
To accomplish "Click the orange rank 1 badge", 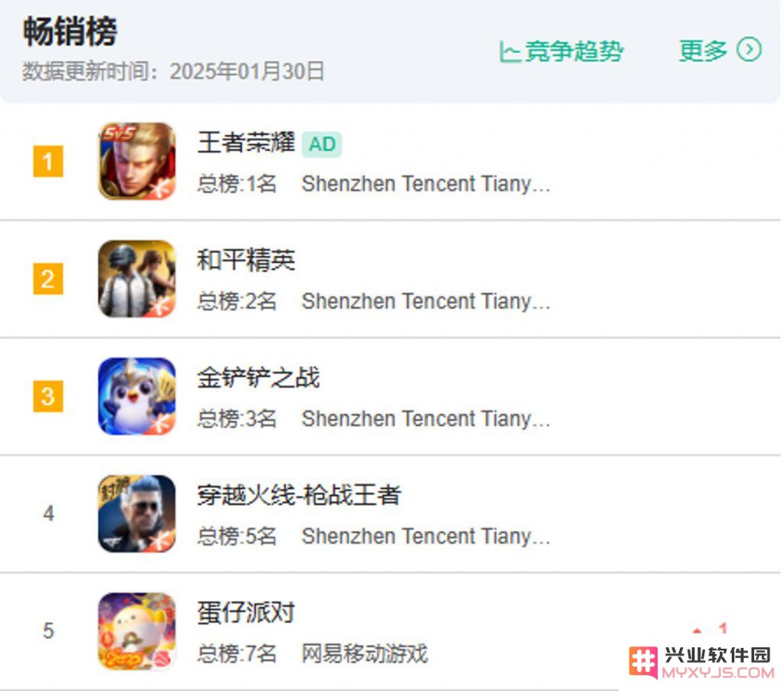I will tap(48, 161).
